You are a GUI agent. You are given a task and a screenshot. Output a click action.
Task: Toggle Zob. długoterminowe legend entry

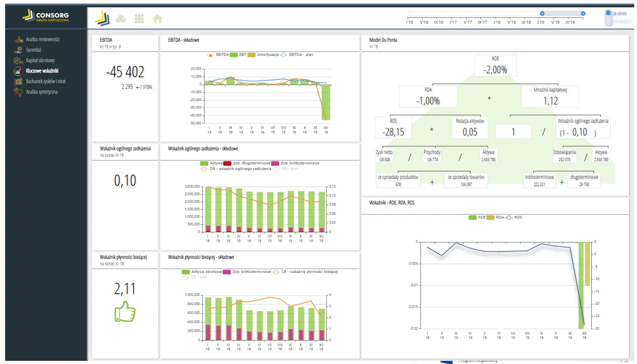point(247,163)
